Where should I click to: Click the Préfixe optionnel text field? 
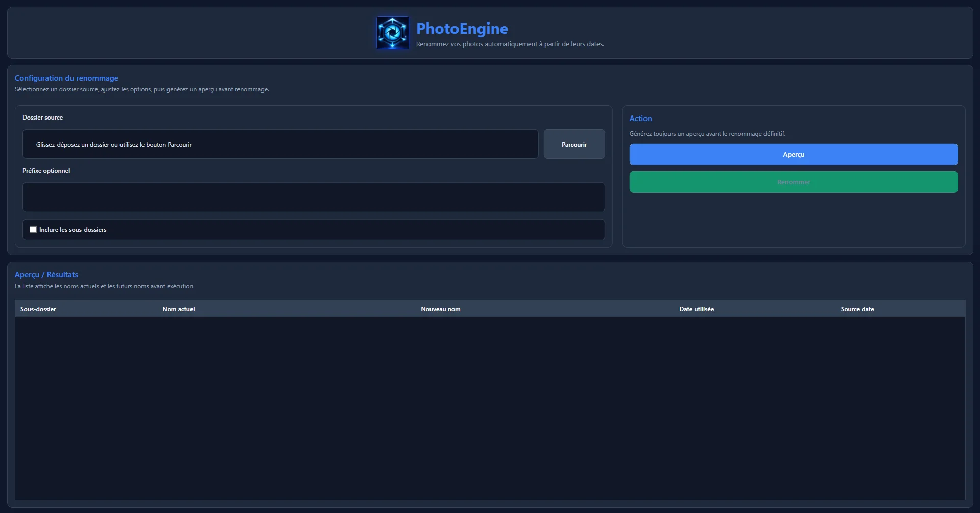314,197
